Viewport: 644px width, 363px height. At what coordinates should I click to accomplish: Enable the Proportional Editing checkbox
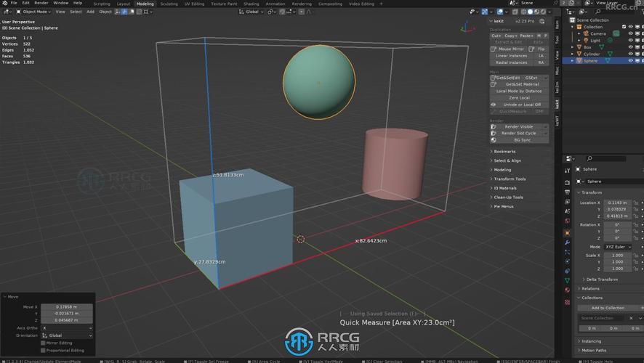click(43, 350)
